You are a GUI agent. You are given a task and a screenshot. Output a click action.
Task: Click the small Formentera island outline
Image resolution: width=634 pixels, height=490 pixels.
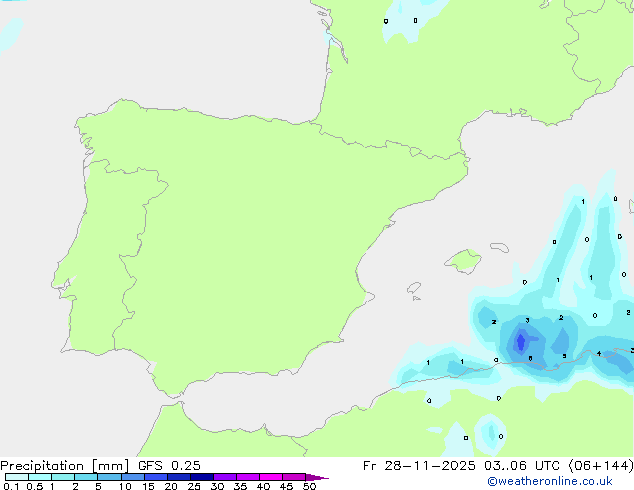point(416,298)
